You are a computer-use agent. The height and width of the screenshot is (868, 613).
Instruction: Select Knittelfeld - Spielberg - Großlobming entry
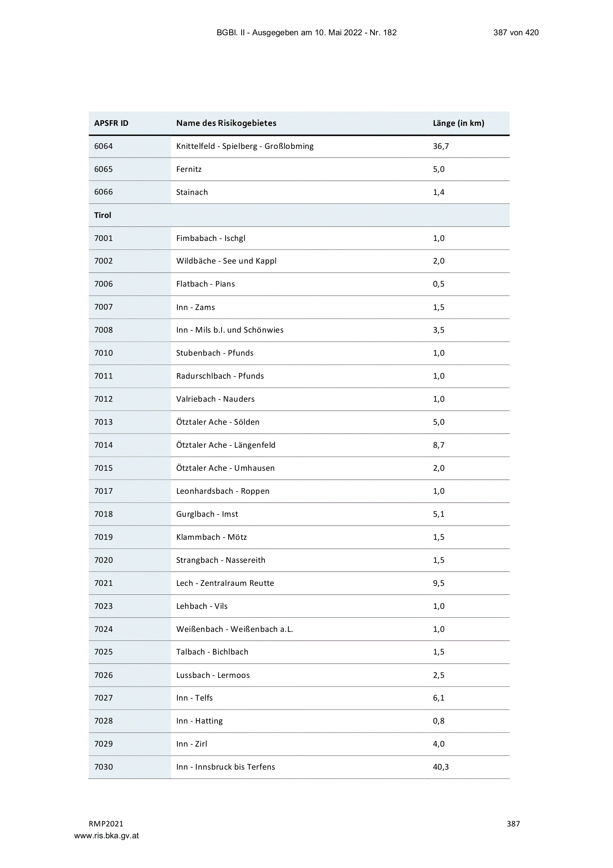(245, 146)
